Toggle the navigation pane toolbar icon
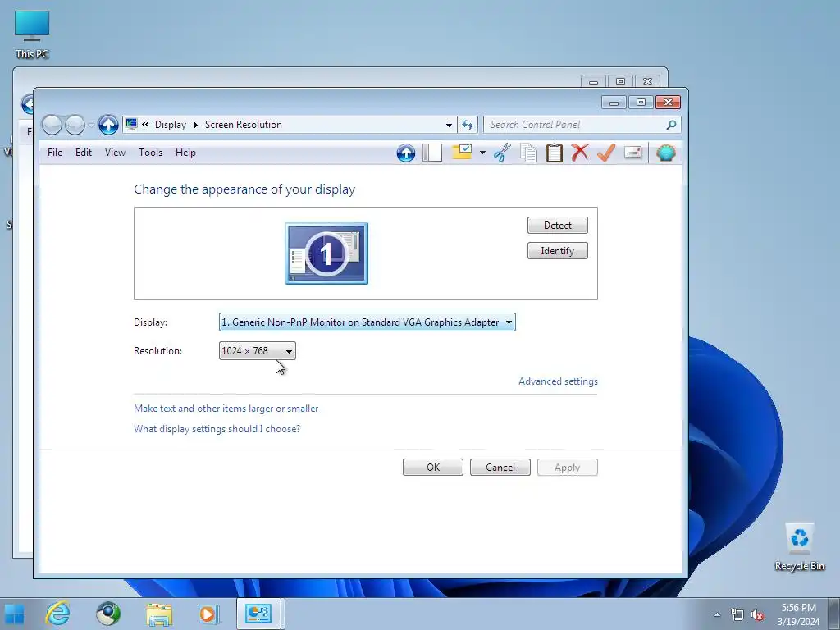 click(432, 153)
